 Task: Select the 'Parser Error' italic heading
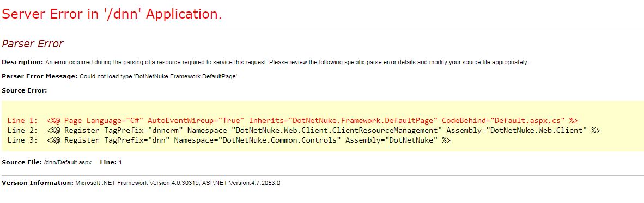click(x=33, y=44)
